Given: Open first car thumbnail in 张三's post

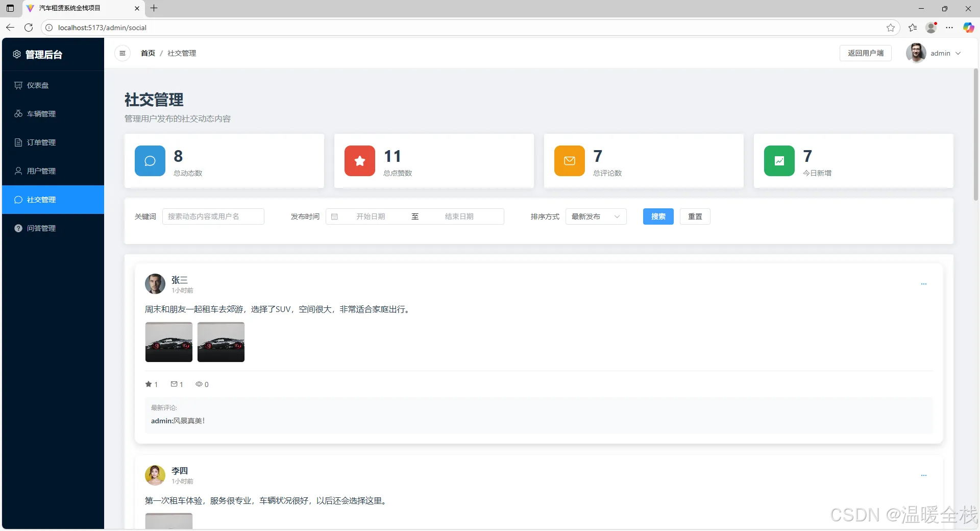Looking at the screenshot, I should pyautogui.click(x=169, y=342).
